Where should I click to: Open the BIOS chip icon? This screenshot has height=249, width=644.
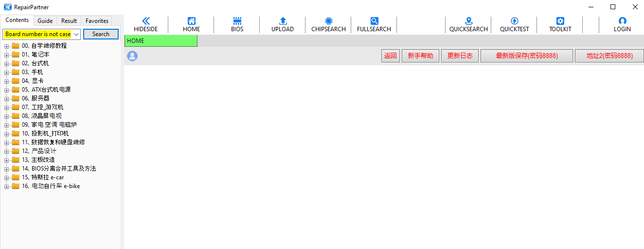tap(237, 21)
